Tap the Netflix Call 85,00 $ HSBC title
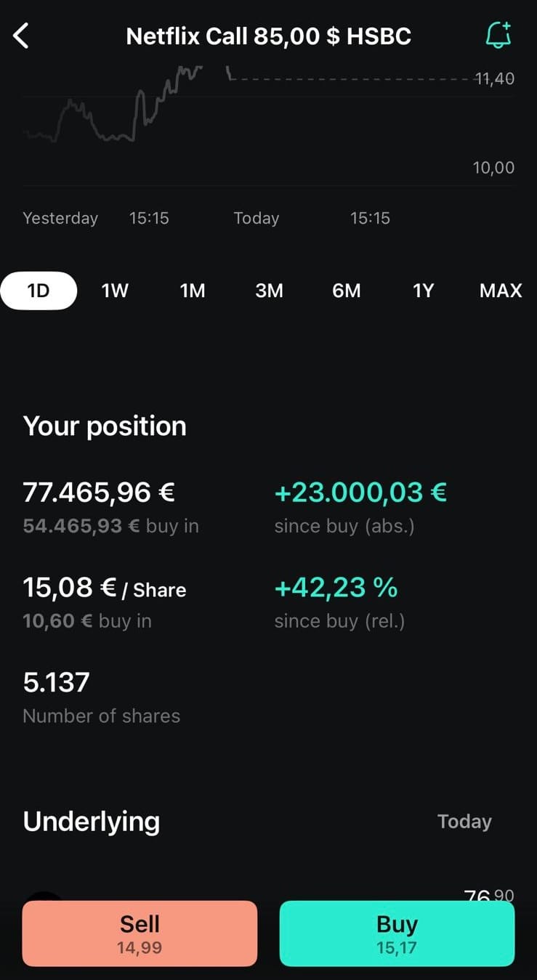The height and width of the screenshot is (980, 537). (x=269, y=36)
